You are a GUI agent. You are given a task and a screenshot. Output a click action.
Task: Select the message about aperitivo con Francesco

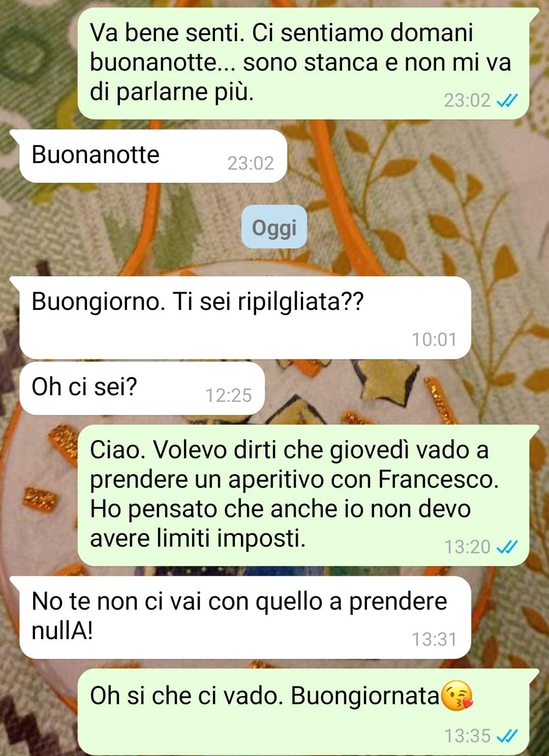pos(303,495)
